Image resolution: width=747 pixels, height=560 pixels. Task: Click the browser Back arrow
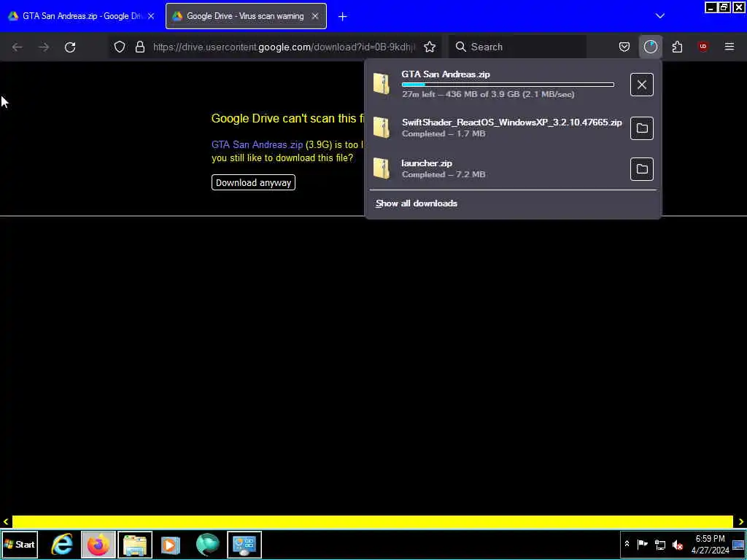point(18,47)
